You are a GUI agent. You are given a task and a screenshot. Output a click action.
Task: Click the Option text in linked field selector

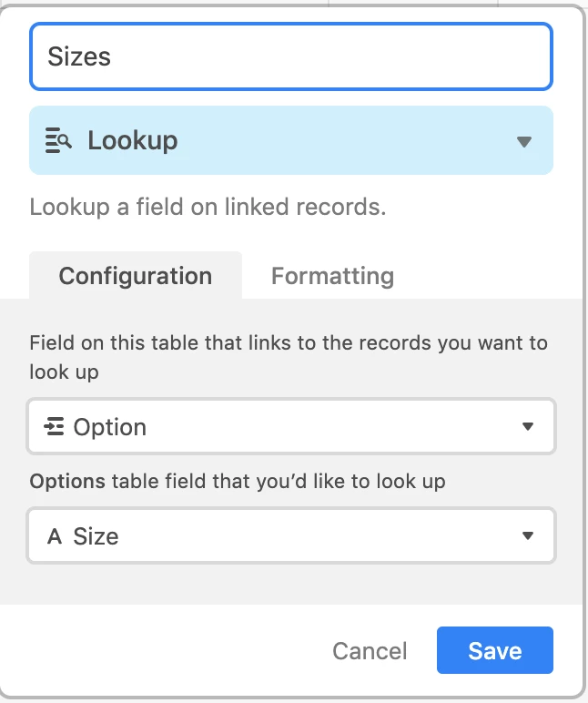point(110,427)
